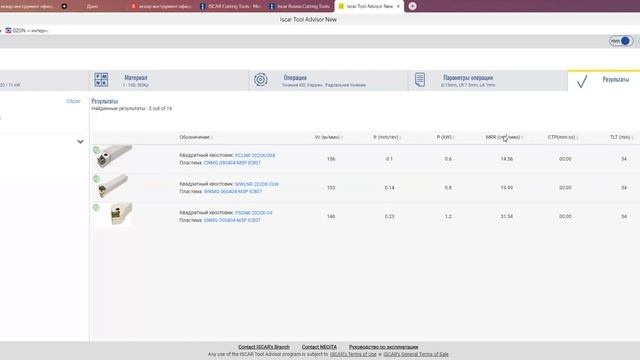This screenshot has width=640, height=360.
Task: Click the Operation step target icon
Action: (261, 80)
